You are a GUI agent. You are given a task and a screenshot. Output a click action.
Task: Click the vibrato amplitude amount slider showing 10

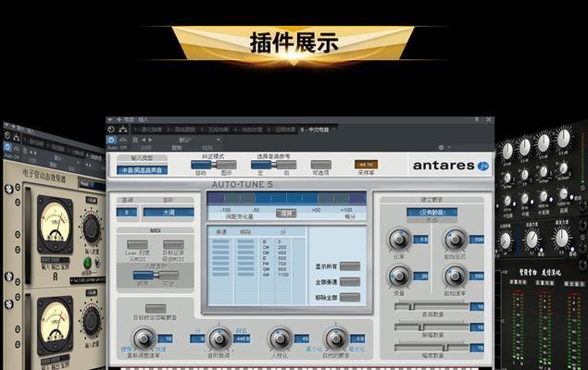click(x=432, y=327)
